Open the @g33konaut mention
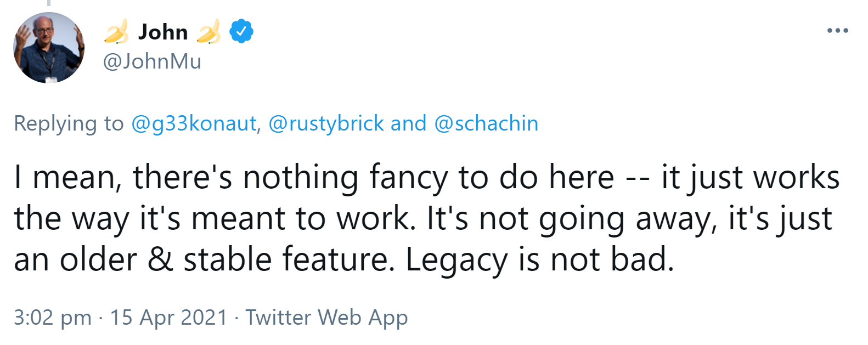Viewport: 868px width, 345px height. [x=194, y=123]
